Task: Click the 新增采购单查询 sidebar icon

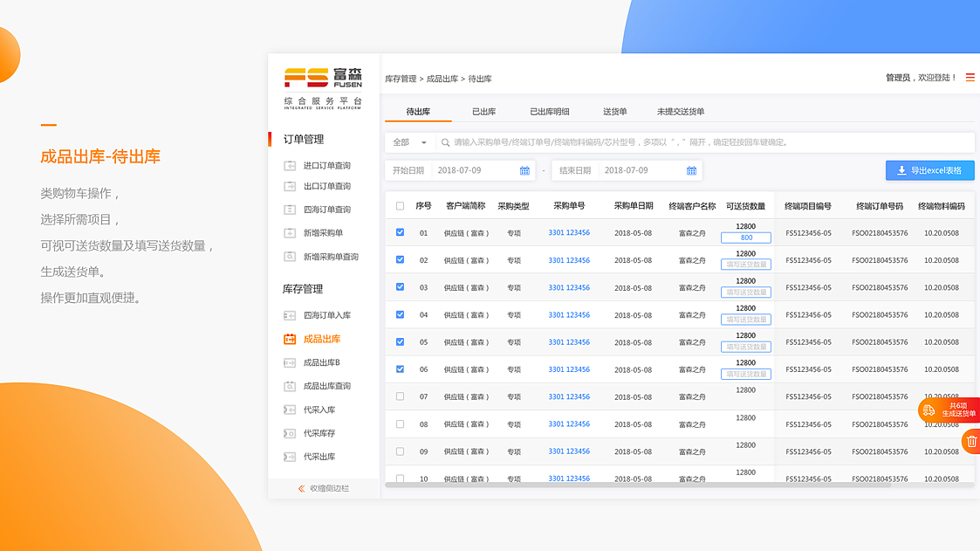Action: 290,257
